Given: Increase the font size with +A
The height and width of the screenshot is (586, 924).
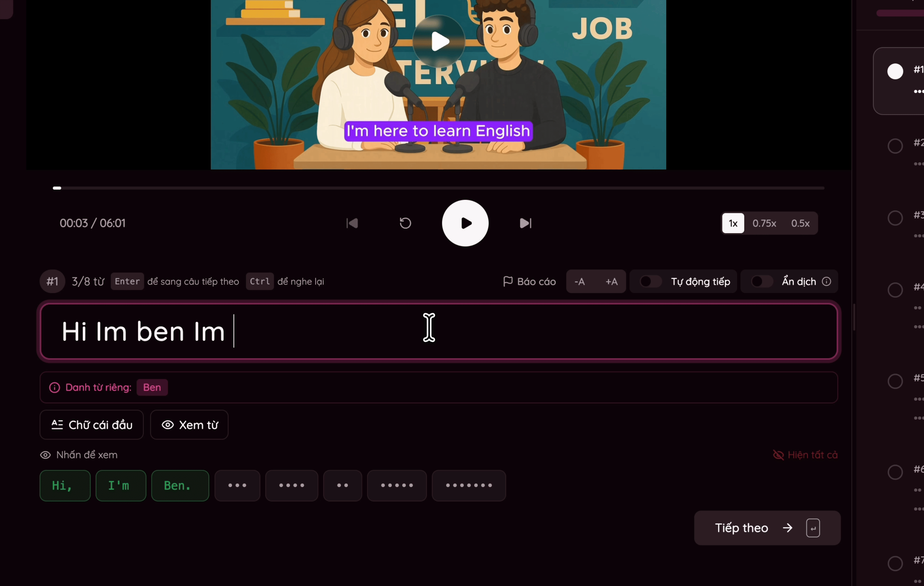Looking at the screenshot, I should [611, 282].
